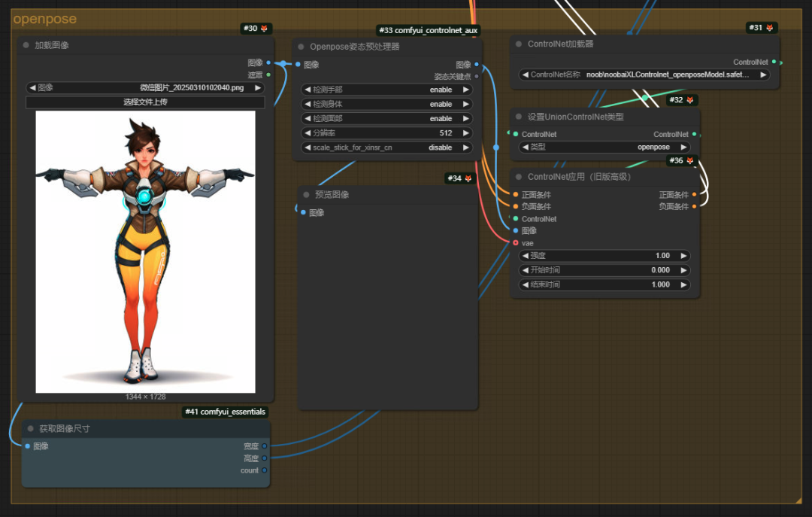
Task: Click the #41 comfyui_essentials badge
Action: [226, 412]
